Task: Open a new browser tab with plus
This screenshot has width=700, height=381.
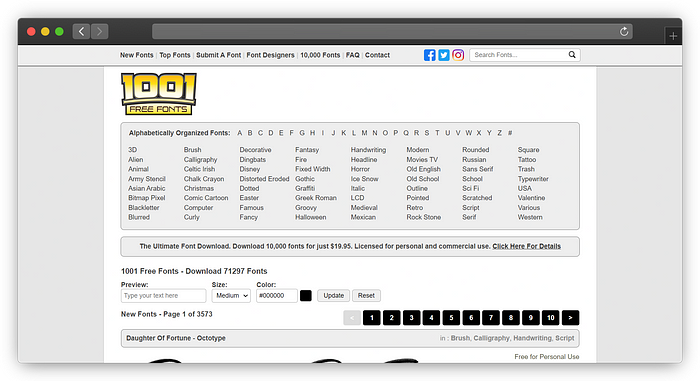Action: click(673, 36)
